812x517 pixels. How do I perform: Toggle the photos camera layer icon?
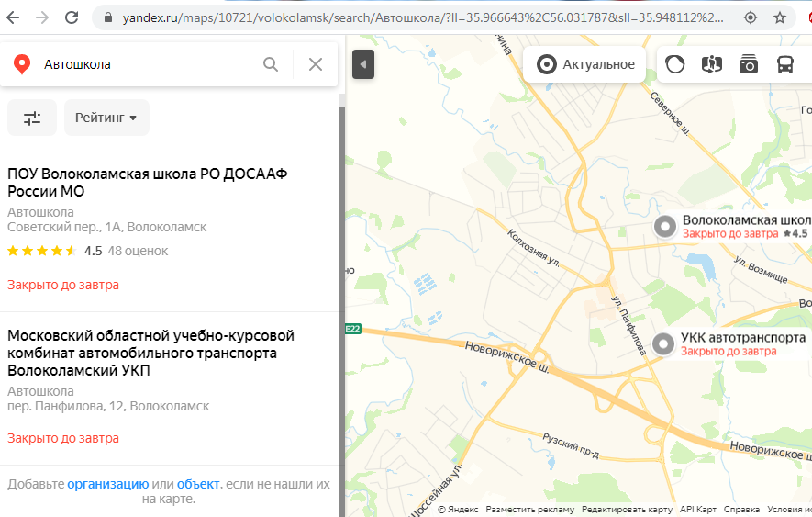coord(749,64)
